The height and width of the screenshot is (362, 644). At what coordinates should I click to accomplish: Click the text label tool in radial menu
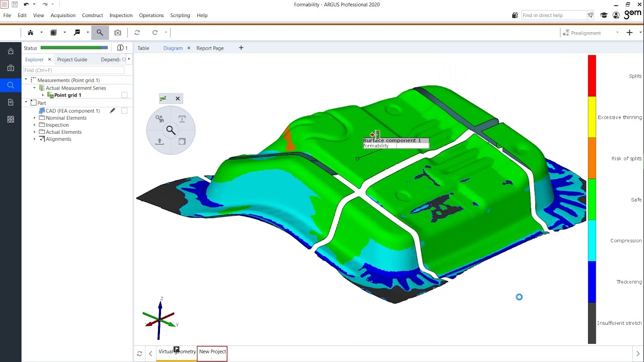[x=182, y=119]
